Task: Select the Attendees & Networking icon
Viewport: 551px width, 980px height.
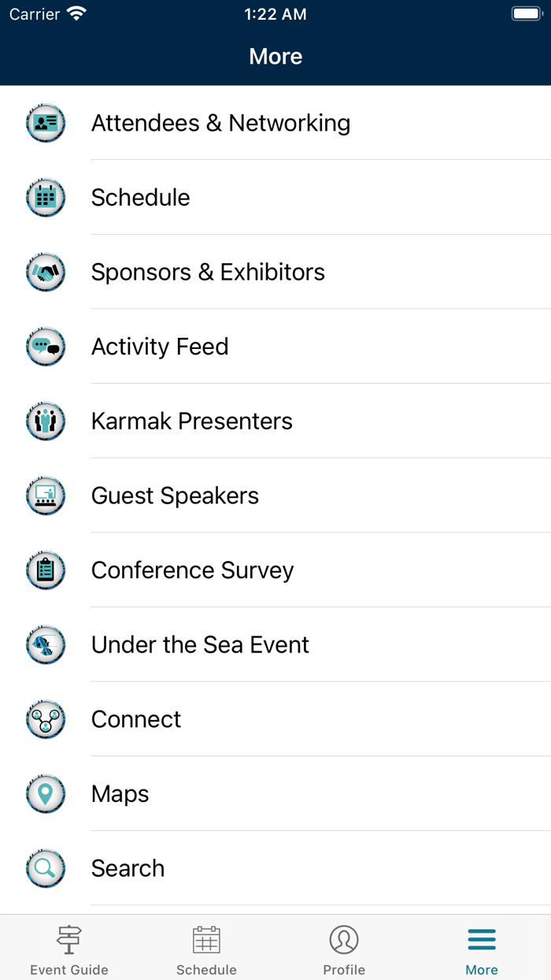Action: click(45, 123)
